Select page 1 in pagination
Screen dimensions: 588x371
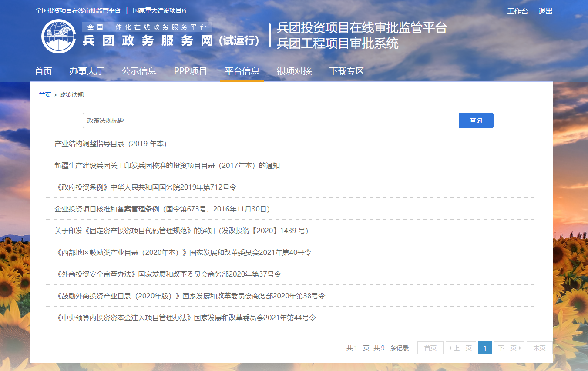(485, 348)
